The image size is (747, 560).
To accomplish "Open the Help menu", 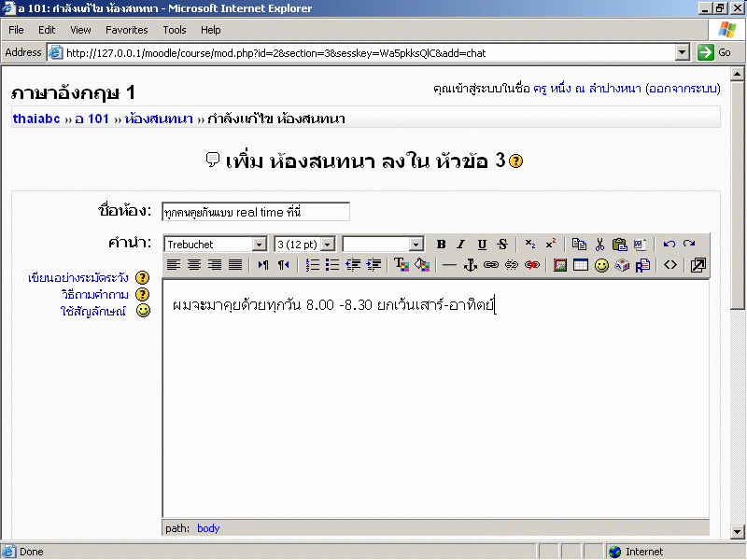I will [x=211, y=30].
